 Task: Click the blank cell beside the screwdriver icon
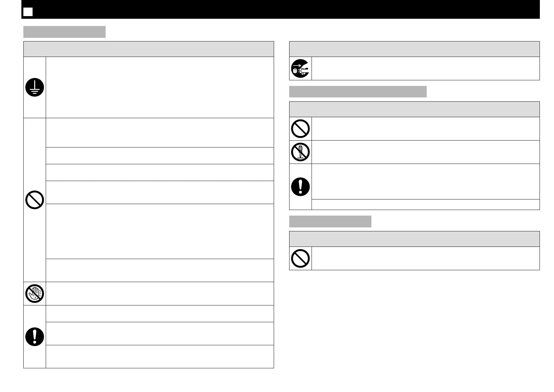(x=426, y=152)
